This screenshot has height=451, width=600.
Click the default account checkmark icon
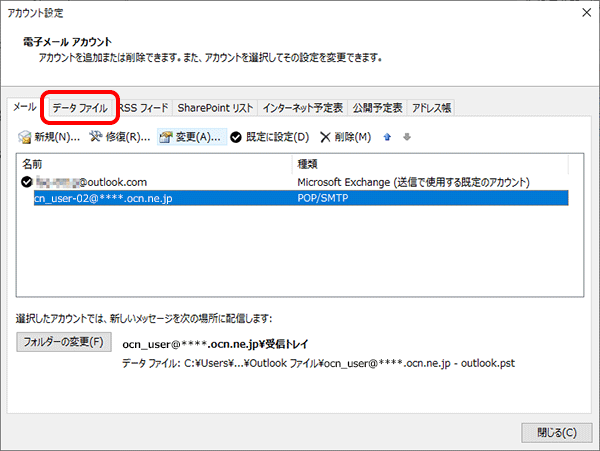coord(26,182)
